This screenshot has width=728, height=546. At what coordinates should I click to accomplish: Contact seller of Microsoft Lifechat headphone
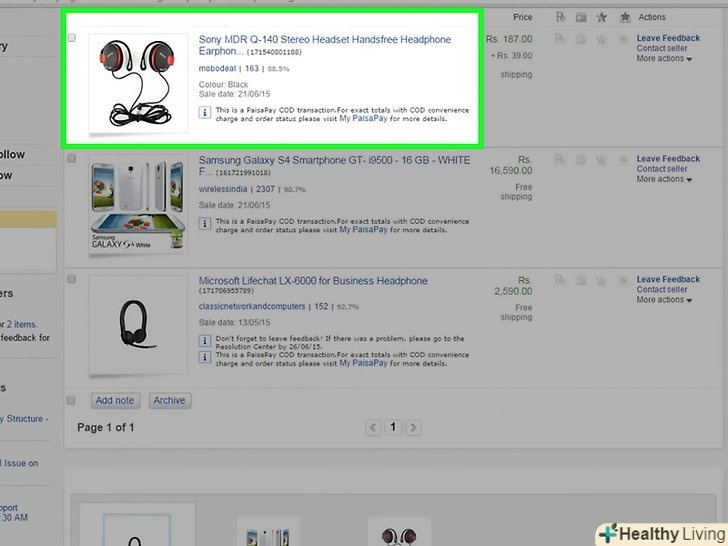click(662, 290)
